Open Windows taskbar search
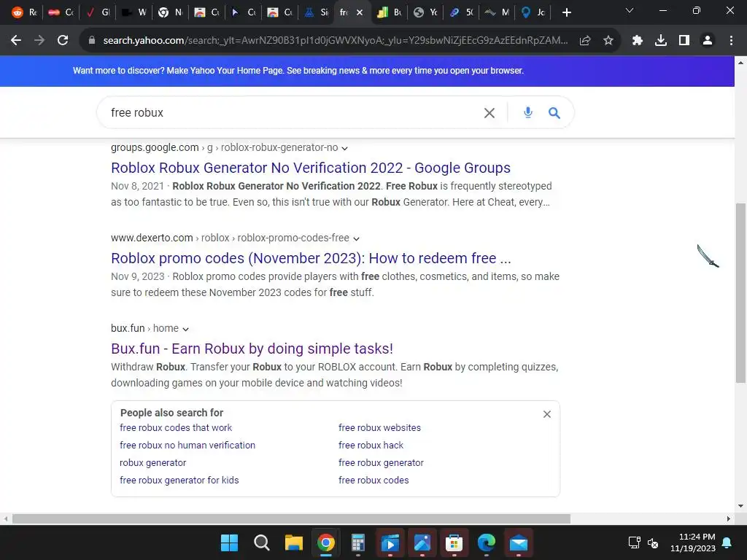 click(x=262, y=542)
